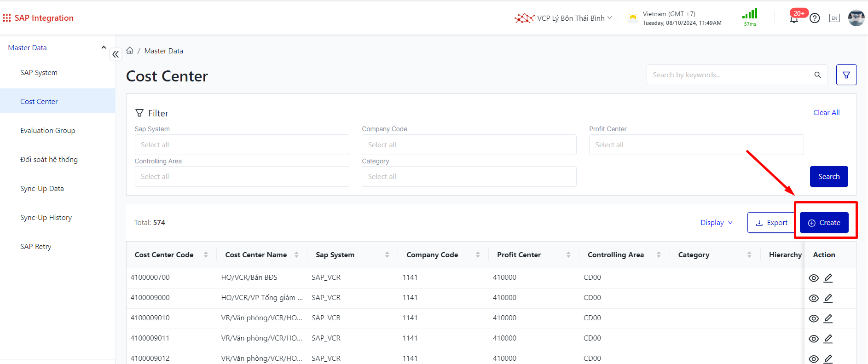This screenshot has height=364, width=868.
Task: Open the app launcher grid icon
Action: point(7,18)
